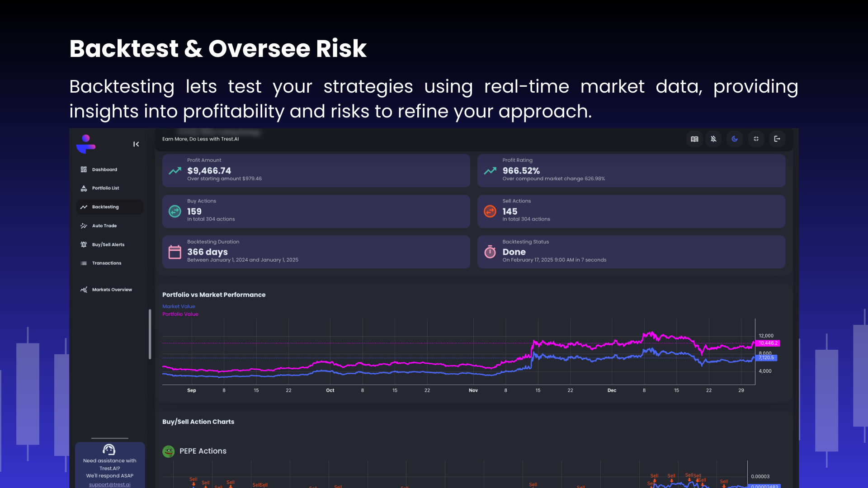
Task: Click the PEPE coin icon
Action: pos(169,451)
